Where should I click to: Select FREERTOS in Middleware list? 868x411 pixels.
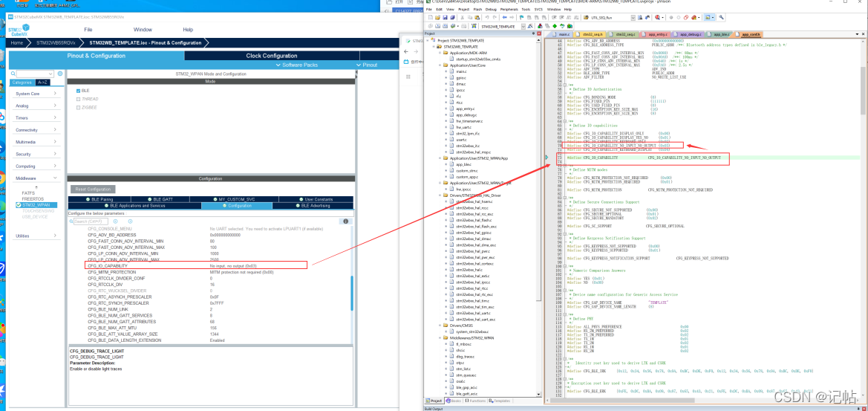pyautogui.click(x=33, y=198)
